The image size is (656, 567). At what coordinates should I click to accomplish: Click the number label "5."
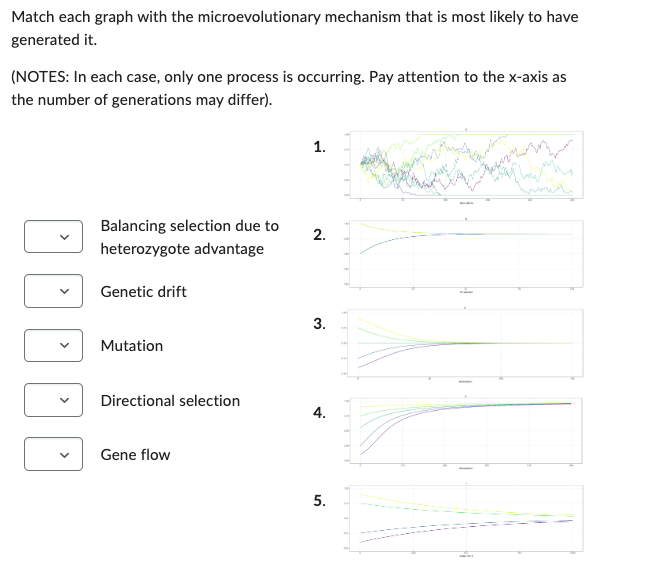(318, 500)
